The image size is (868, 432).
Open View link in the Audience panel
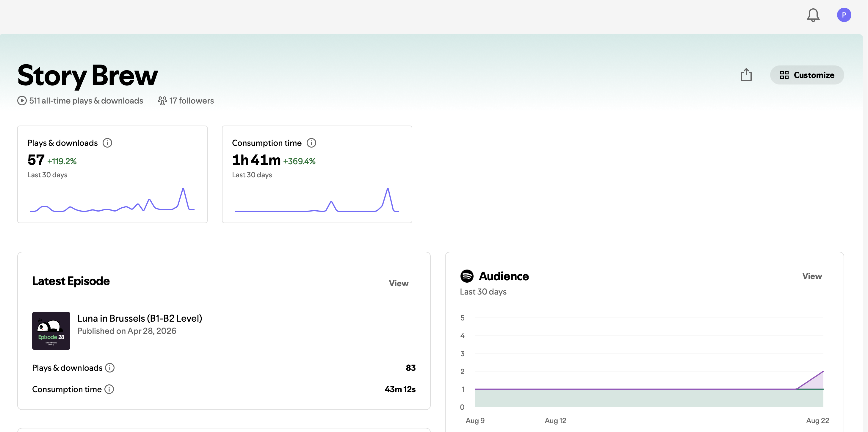coord(812,276)
